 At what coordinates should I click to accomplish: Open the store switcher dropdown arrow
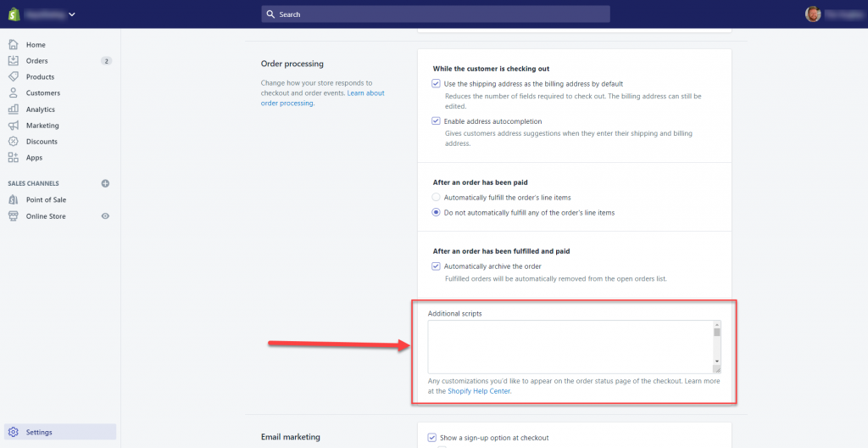point(72,14)
